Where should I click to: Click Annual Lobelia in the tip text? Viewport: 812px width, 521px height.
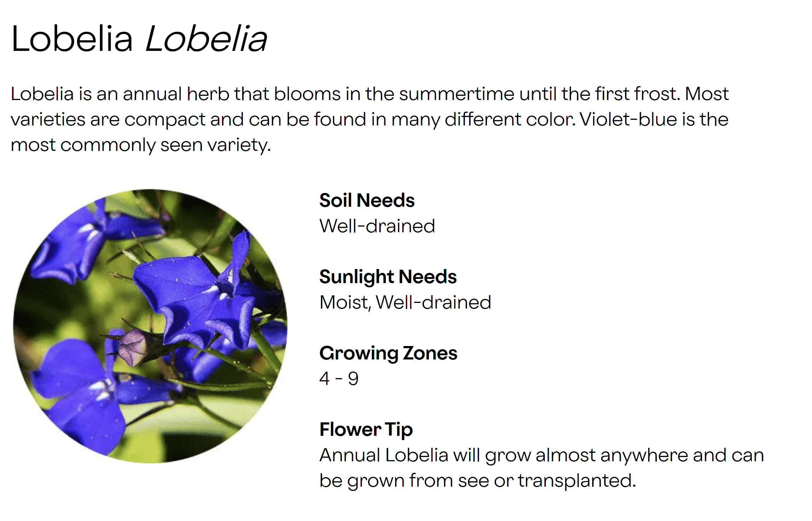click(384, 455)
